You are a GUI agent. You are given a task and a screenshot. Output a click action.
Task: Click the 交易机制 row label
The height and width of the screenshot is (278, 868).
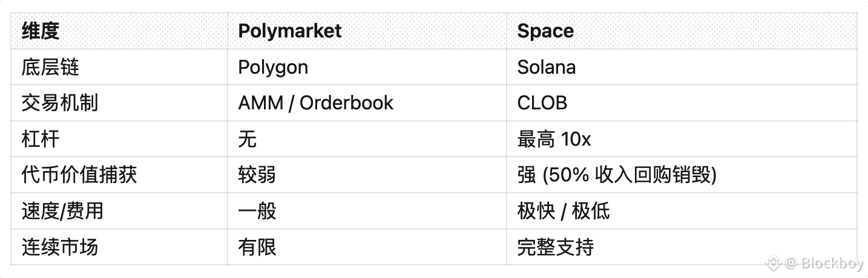[x=60, y=103]
